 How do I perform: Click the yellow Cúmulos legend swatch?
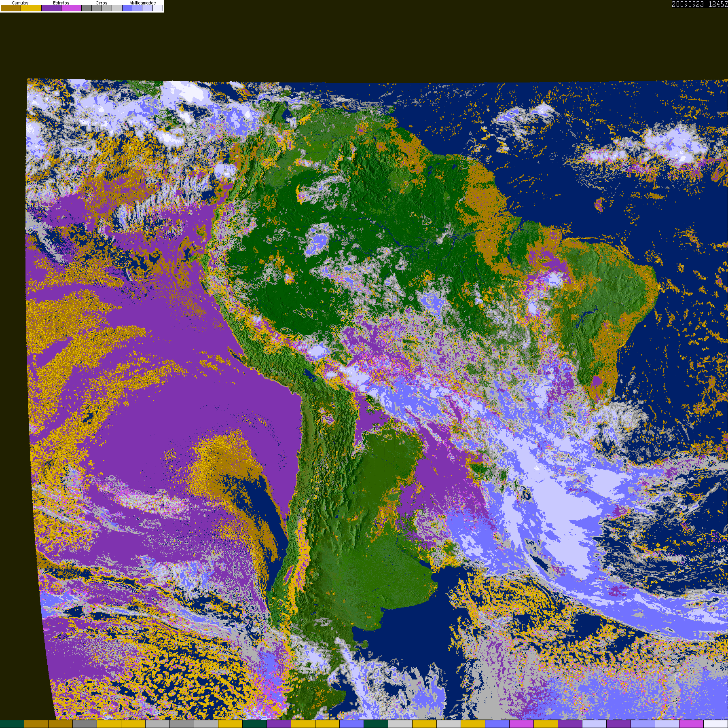click(x=31, y=8)
